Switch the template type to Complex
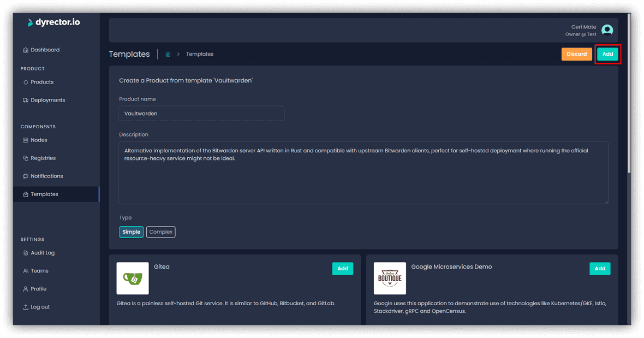 160,232
